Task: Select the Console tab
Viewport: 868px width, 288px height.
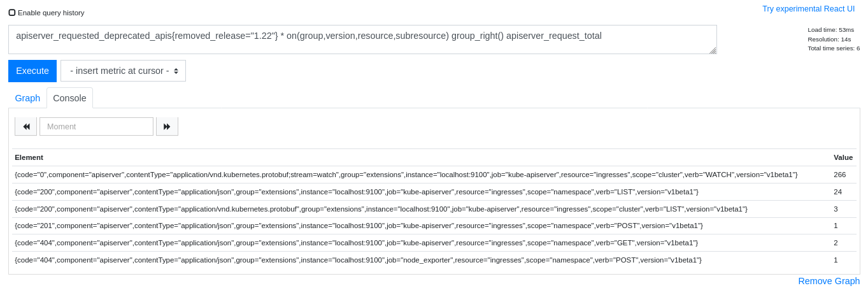Action: tap(69, 98)
